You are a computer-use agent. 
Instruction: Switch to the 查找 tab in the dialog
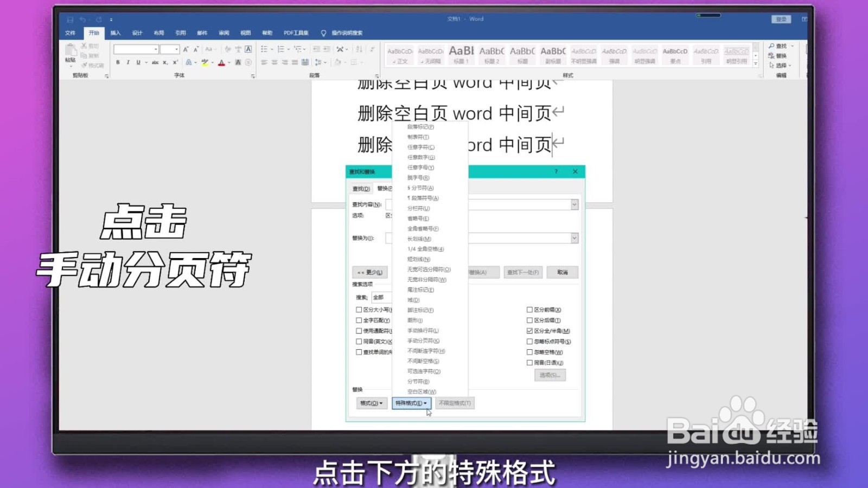(x=361, y=189)
